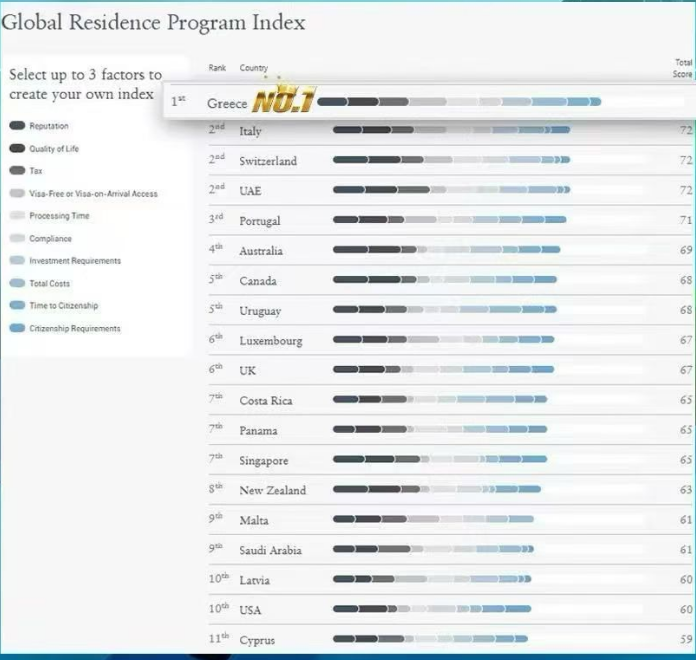Viewport: 696px width, 660px height.
Task: Expand the Cyprus row details
Action: [451, 640]
